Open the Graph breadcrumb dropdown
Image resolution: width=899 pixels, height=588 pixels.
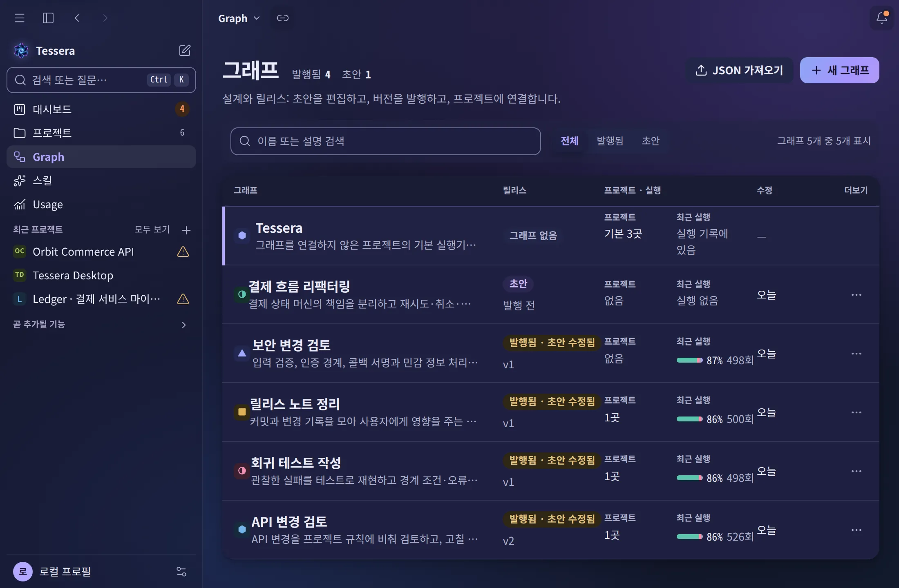[239, 18]
